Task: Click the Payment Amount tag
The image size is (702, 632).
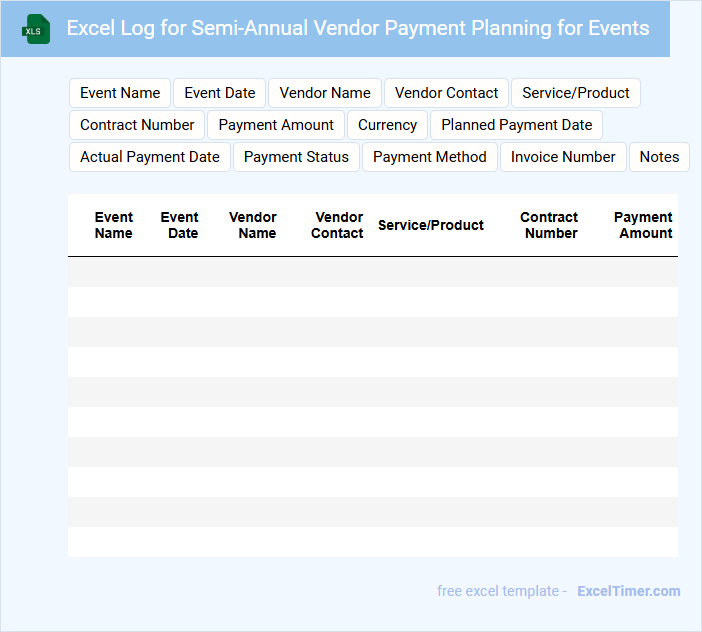Action: click(276, 125)
